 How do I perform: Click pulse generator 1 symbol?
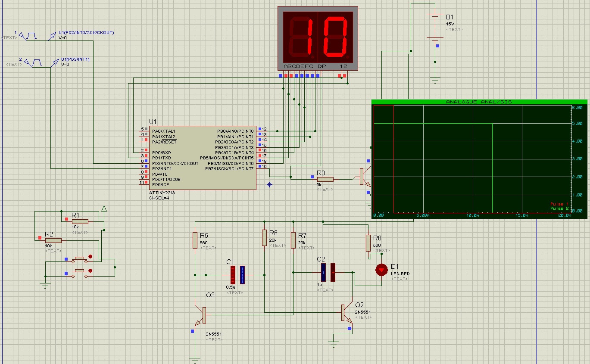tap(30, 35)
